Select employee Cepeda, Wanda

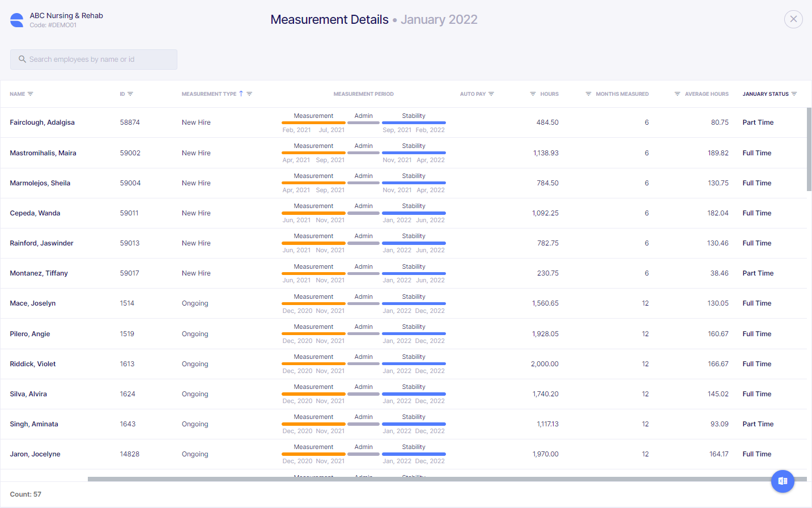click(x=35, y=213)
